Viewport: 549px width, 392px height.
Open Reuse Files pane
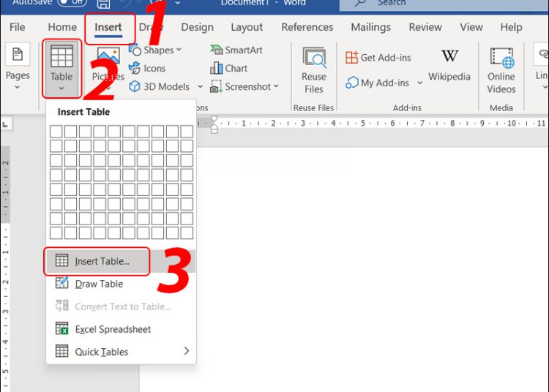coord(314,70)
